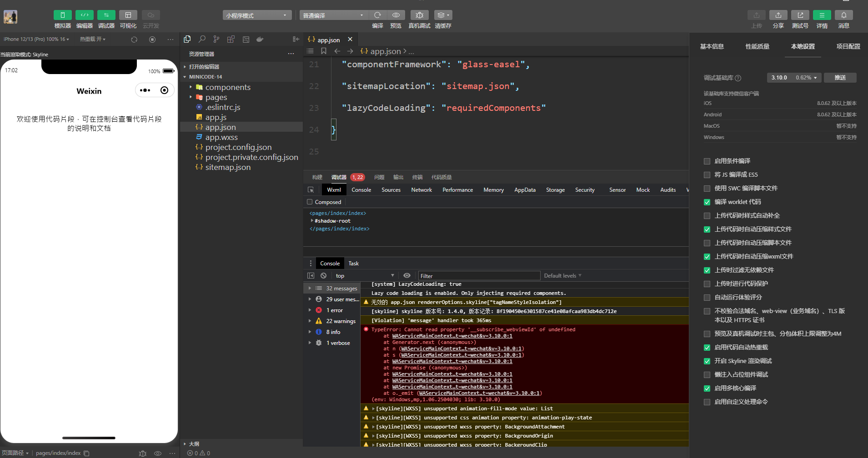Open the search icon in editor sidebar
Image resolution: width=868 pixels, height=458 pixels.
click(x=202, y=39)
